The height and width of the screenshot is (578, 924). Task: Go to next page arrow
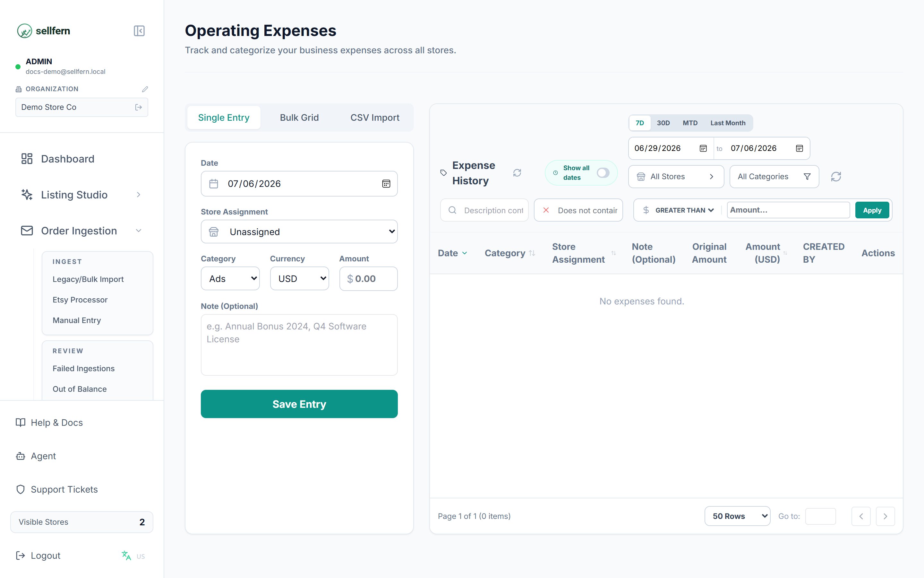click(885, 516)
